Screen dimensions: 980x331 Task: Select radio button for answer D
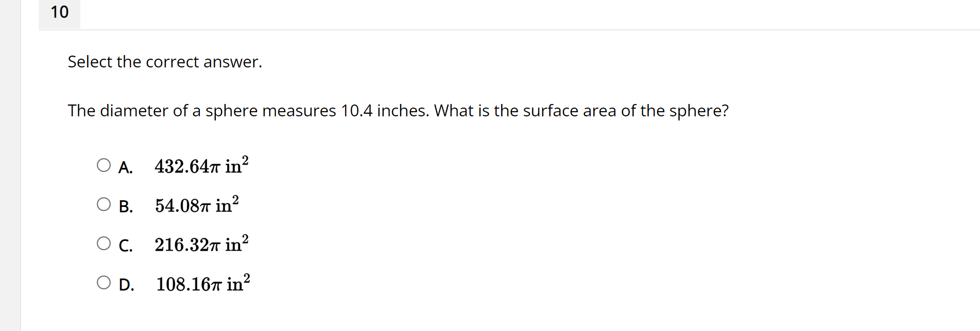click(104, 282)
